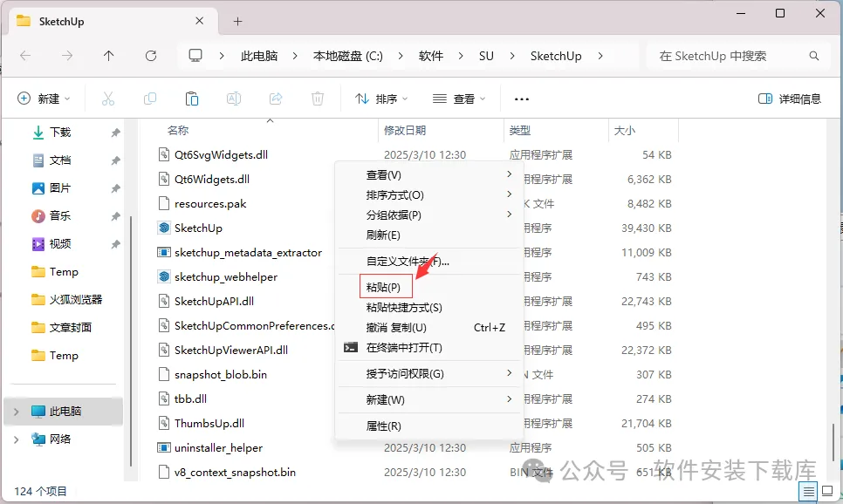Open the 排序 sort dropdown
843x504 pixels.
point(381,99)
